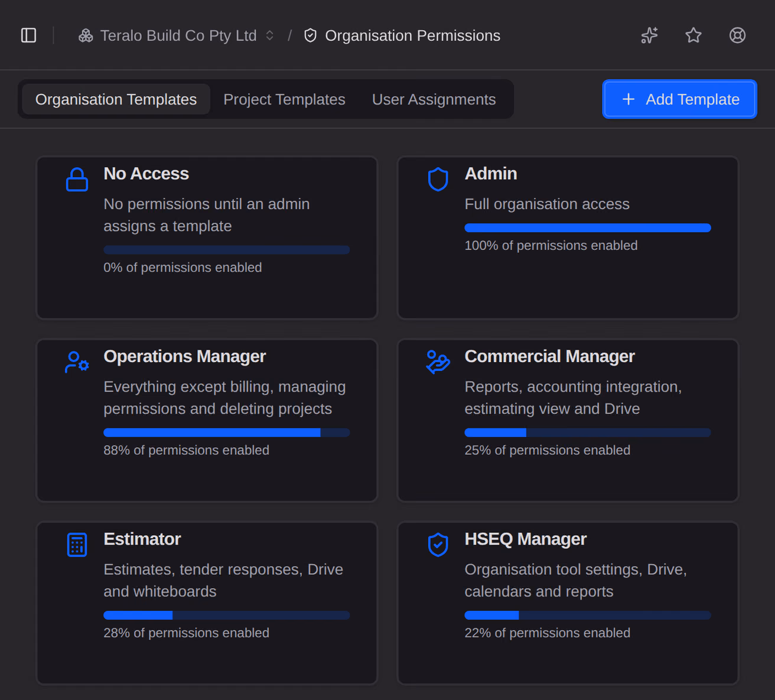The height and width of the screenshot is (700, 775).
Task: Click the Admin permissions progress bar
Action: click(588, 228)
